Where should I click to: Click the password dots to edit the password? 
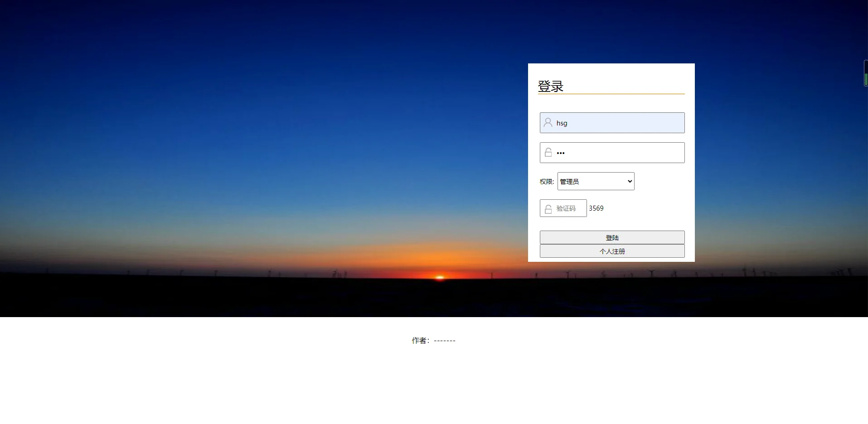pos(561,153)
